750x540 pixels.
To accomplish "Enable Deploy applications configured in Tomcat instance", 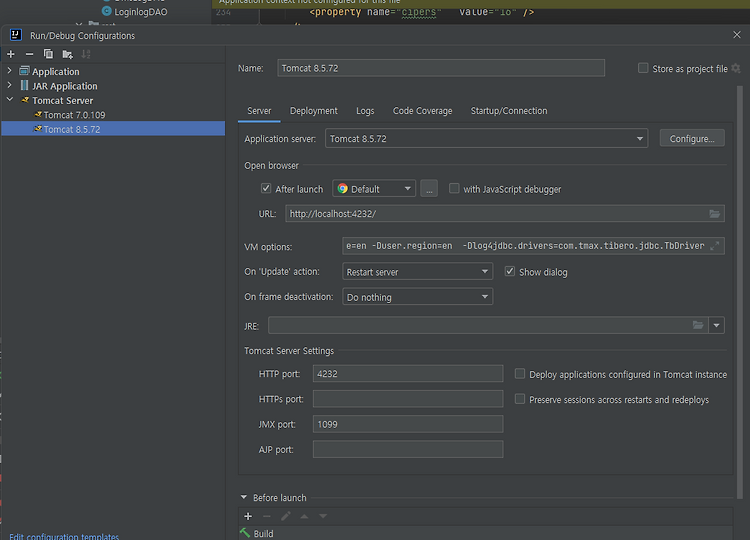I will click(x=519, y=374).
